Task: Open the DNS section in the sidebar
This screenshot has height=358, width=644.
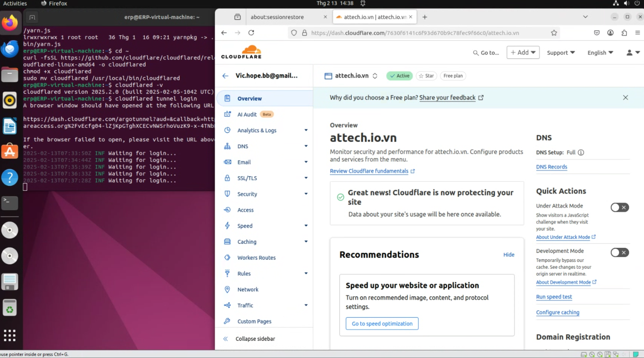Action: click(243, 146)
